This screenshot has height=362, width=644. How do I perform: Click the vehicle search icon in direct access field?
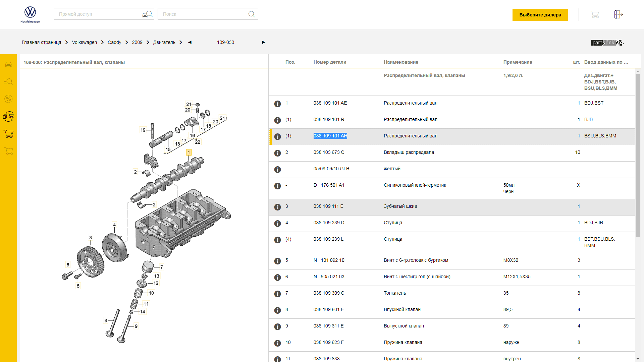pyautogui.click(x=147, y=14)
